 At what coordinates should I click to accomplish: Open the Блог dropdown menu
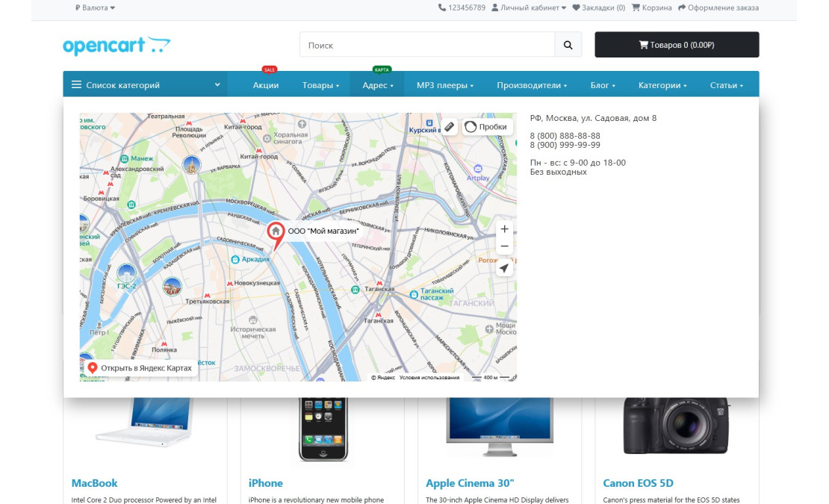(x=603, y=85)
